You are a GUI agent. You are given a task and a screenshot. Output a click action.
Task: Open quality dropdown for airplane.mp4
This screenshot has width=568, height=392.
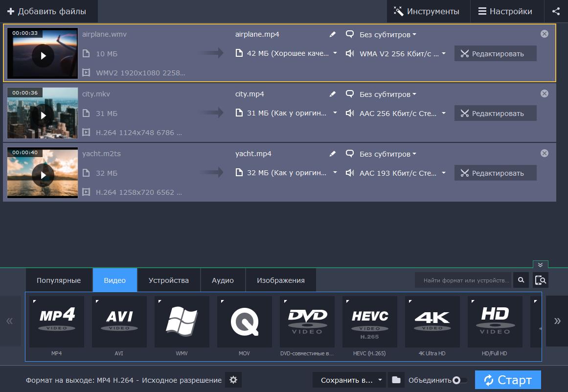point(335,53)
